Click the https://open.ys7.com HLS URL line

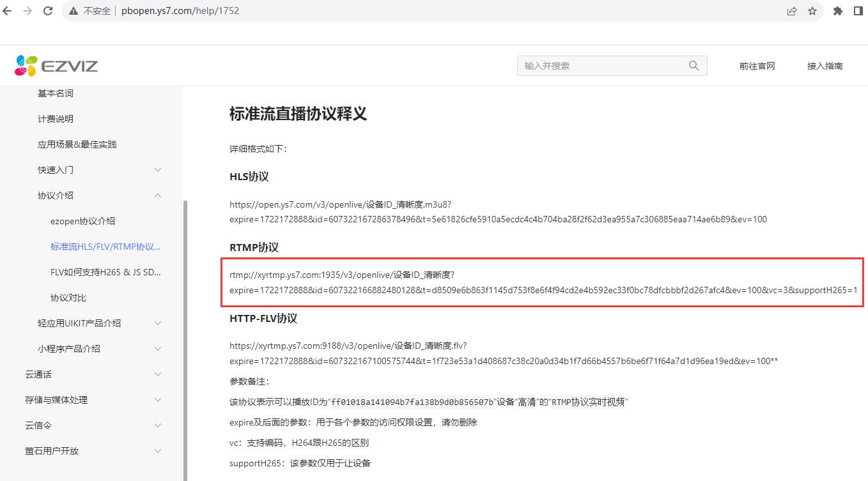pyautogui.click(x=341, y=204)
